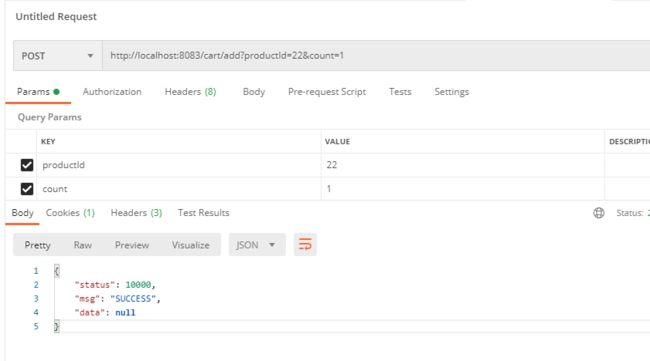
Task: Click line number 5 in response
Action: coord(36,326)
